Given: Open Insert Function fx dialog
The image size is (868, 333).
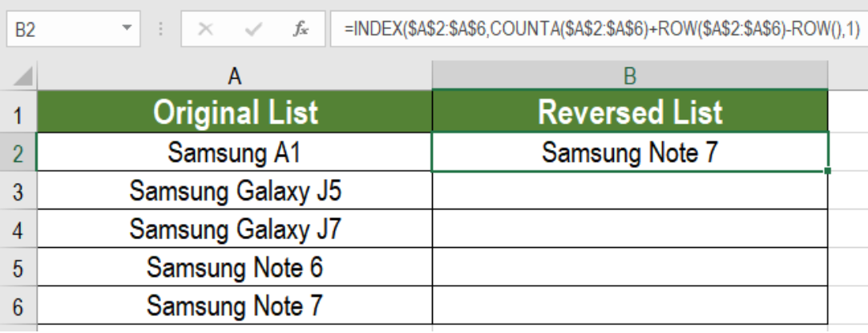Looking at the screenshot, I should [x=301, y=29].
